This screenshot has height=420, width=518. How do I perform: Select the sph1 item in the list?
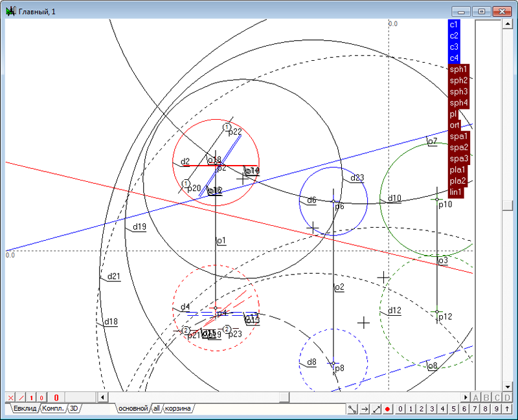(x=458, y=69)
